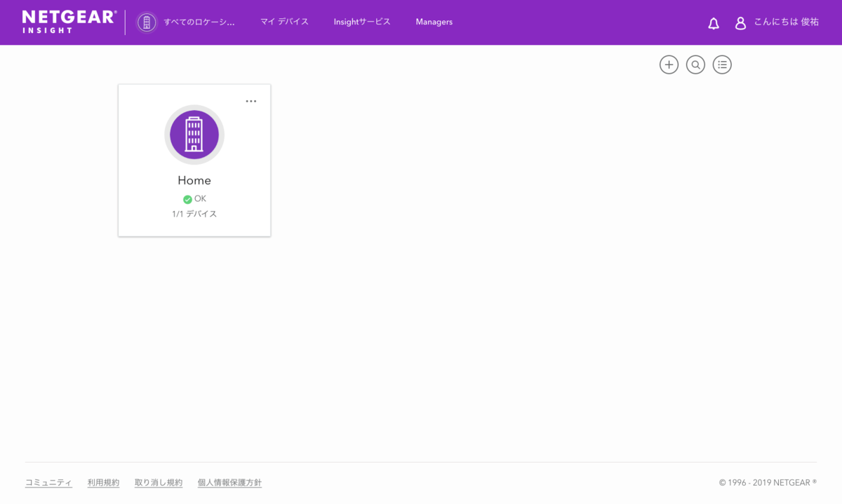The height and width of the screenshot is (504, 842).
Task: Expand the すべてのロケーシ… location selector
Action: pos(199,22)
